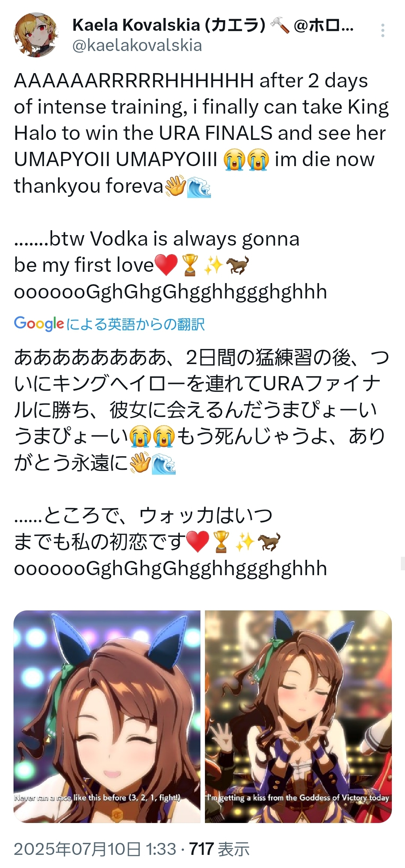
Task: Open the @kaelakovalskia handle link
Action: click(137, 46)
